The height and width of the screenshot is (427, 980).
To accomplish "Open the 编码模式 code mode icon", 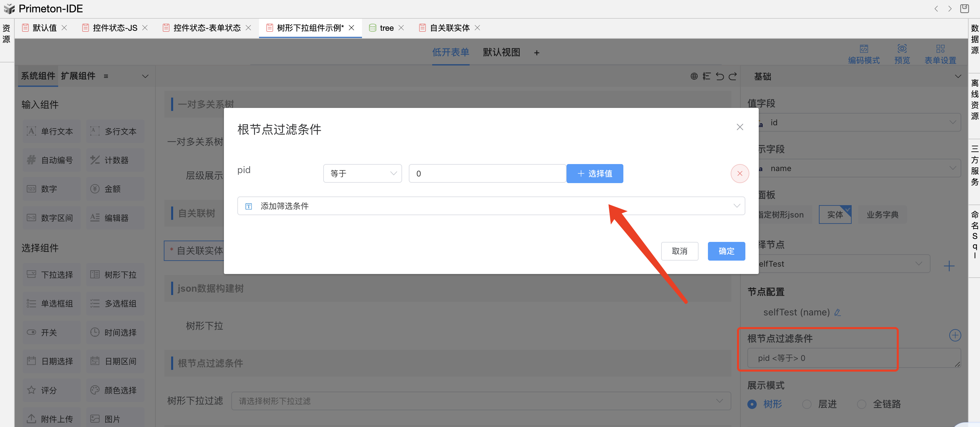I will pos(864,49).
